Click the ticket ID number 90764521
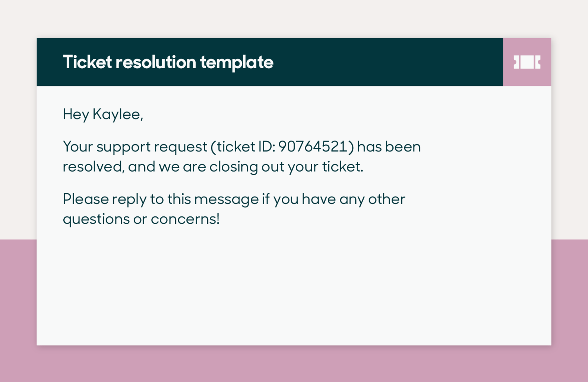Screen dimensions: 588x382 pos(313,147)
